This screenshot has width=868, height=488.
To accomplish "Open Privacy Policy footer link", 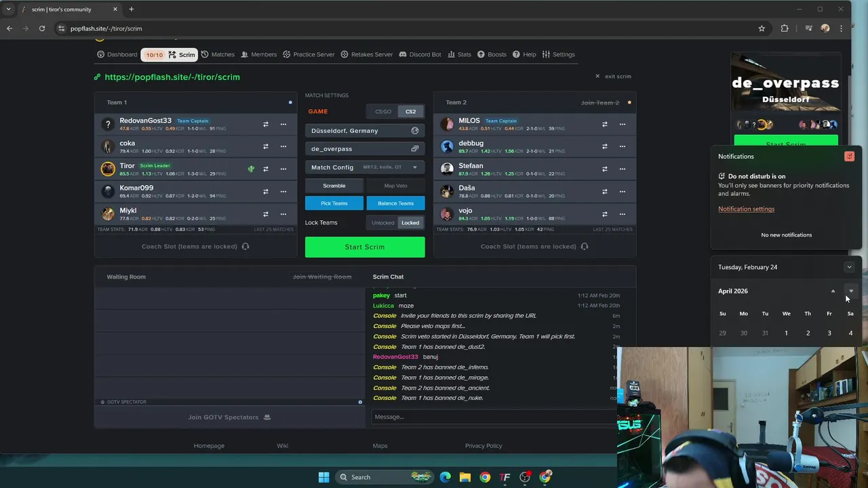I will point(484,445).
